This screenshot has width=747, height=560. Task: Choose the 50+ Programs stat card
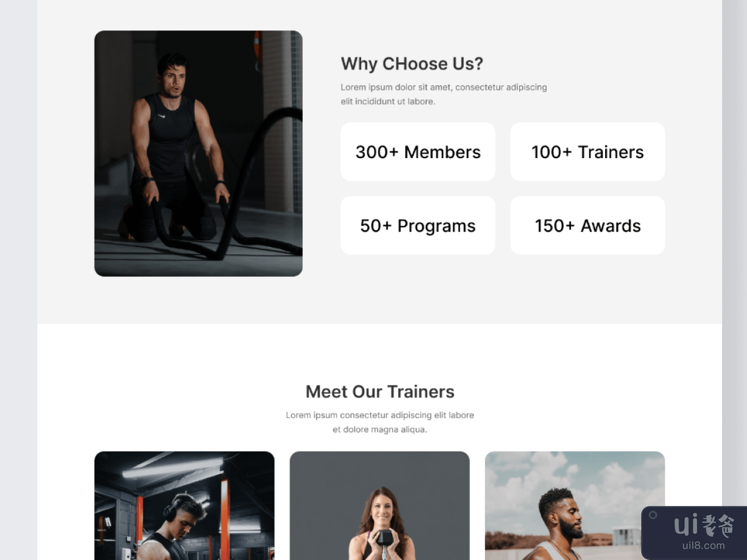point(418,225)
